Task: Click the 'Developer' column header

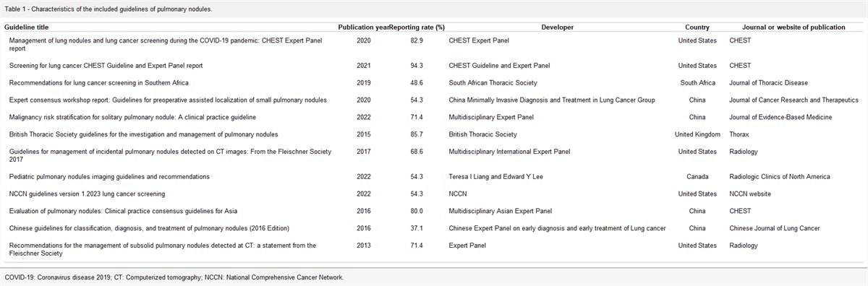Action: pos(558,27)
